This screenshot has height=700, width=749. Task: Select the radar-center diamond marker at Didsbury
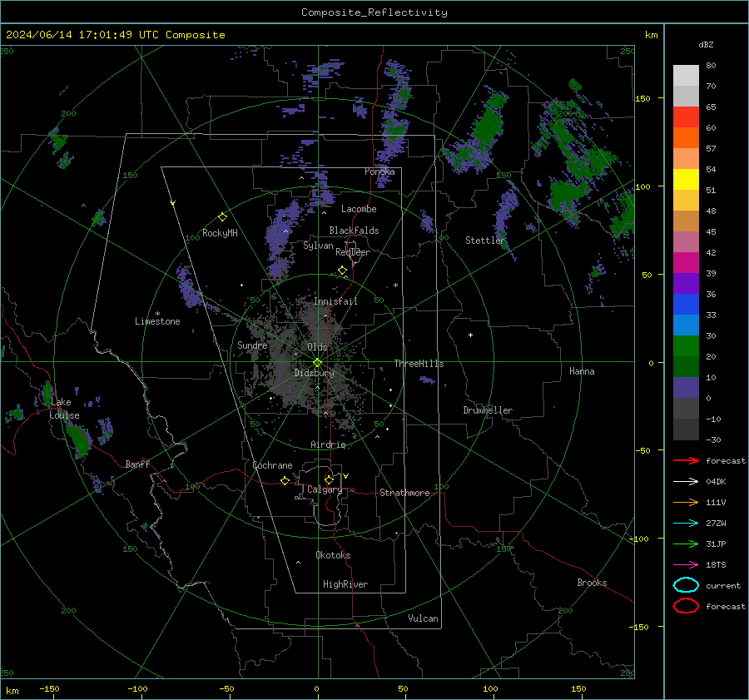(318, 363)
